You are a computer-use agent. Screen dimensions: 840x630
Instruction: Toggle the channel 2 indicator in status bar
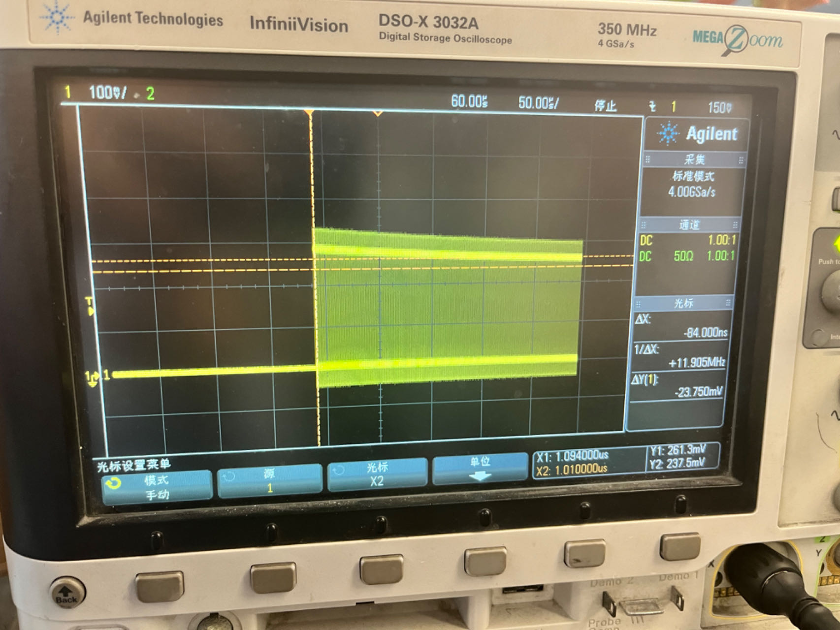[150, 94]
